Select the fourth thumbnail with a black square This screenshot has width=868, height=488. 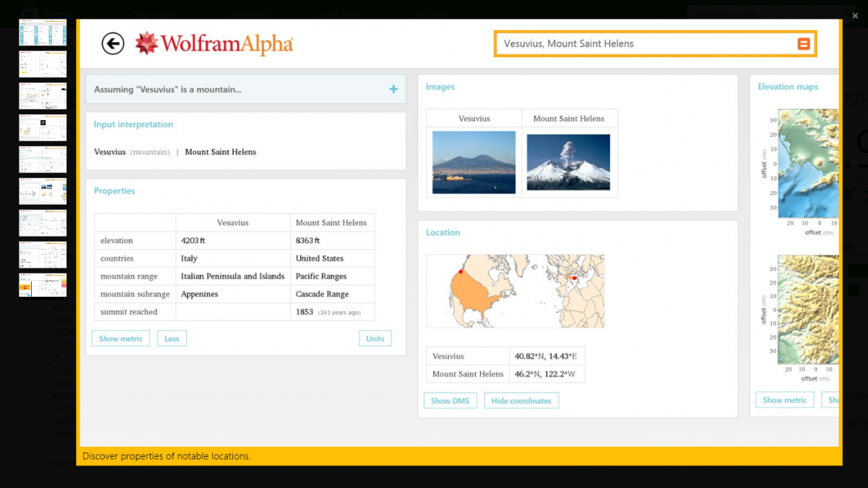tap(43, 128)
